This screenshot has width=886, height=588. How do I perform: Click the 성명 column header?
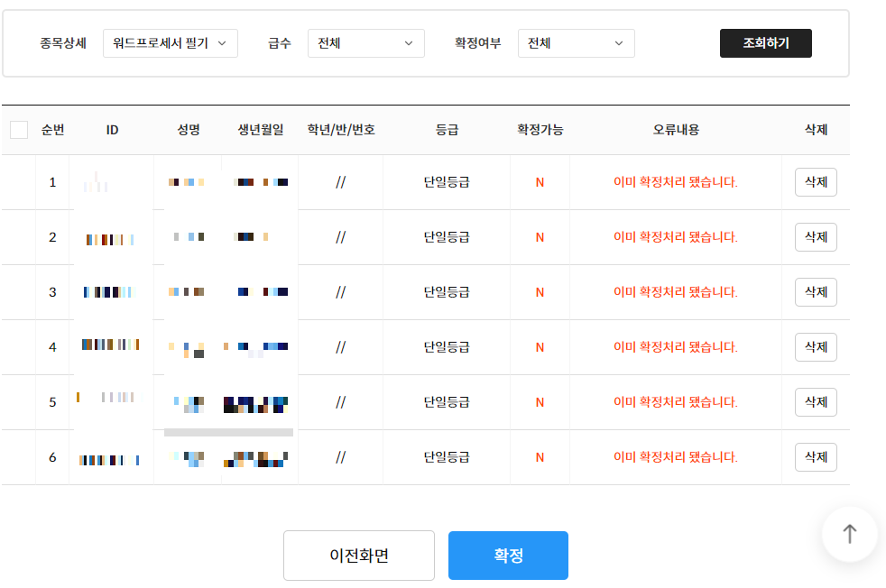pos(189,130)
